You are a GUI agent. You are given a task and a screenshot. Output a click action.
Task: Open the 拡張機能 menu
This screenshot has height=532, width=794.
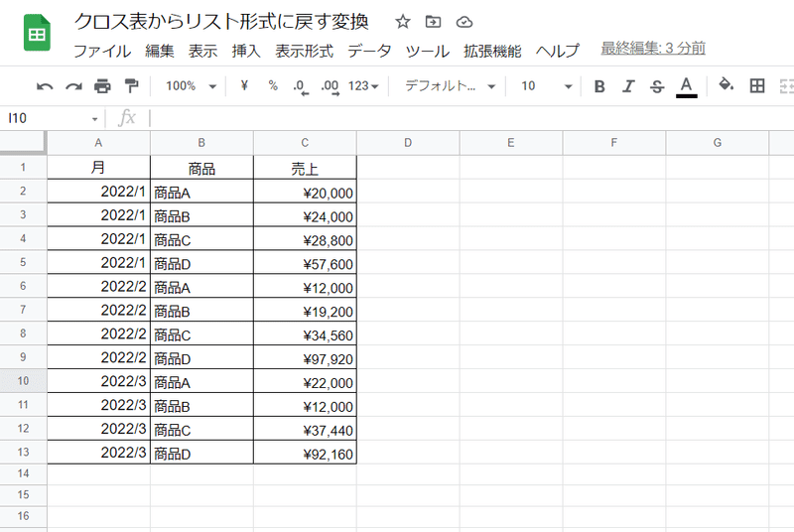pyautogui.click(x=492, y=52)
